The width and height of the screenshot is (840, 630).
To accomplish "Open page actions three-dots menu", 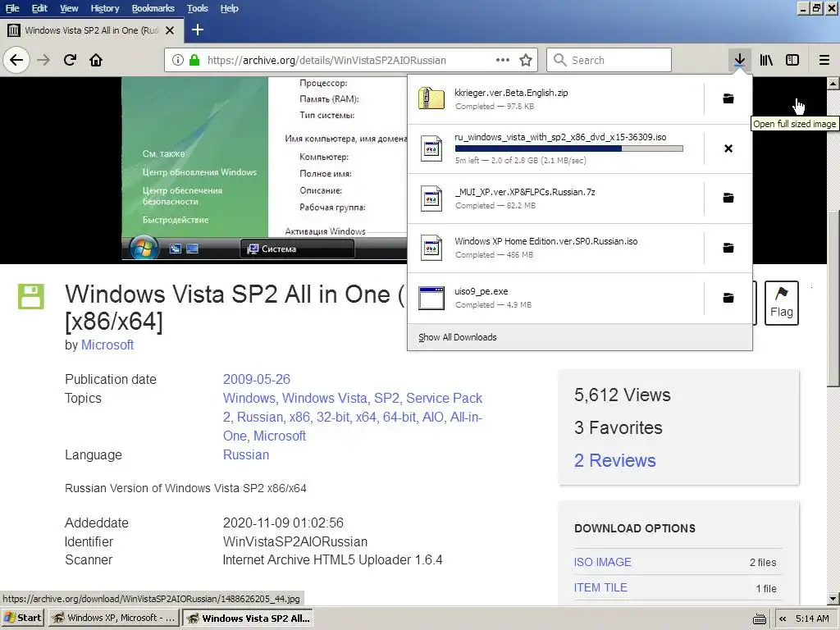I will 503,60.
